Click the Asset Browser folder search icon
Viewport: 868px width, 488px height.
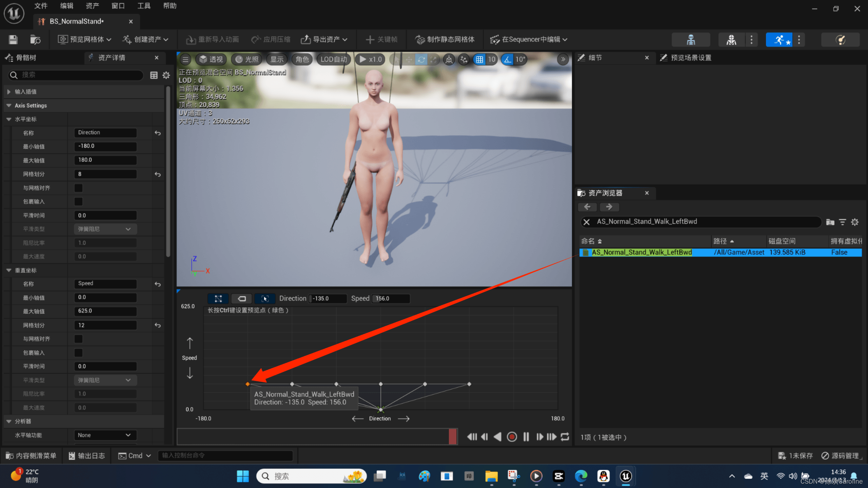pos(830,222)
